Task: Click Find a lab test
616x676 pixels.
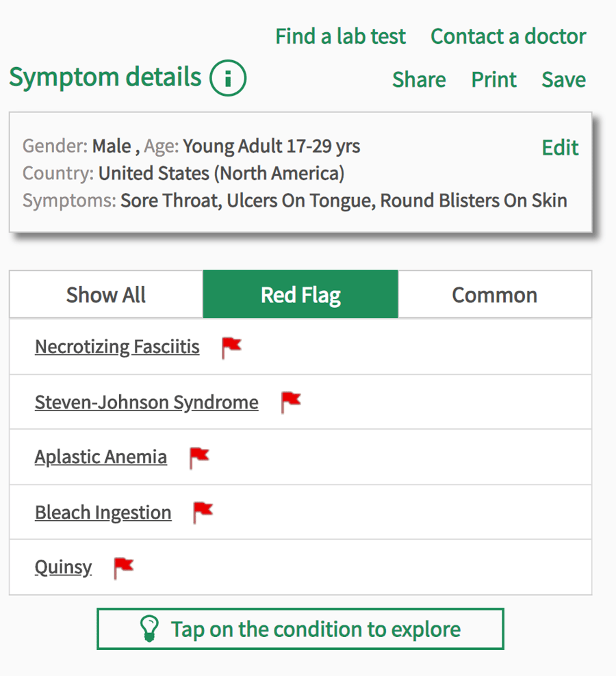Action: 340,36
